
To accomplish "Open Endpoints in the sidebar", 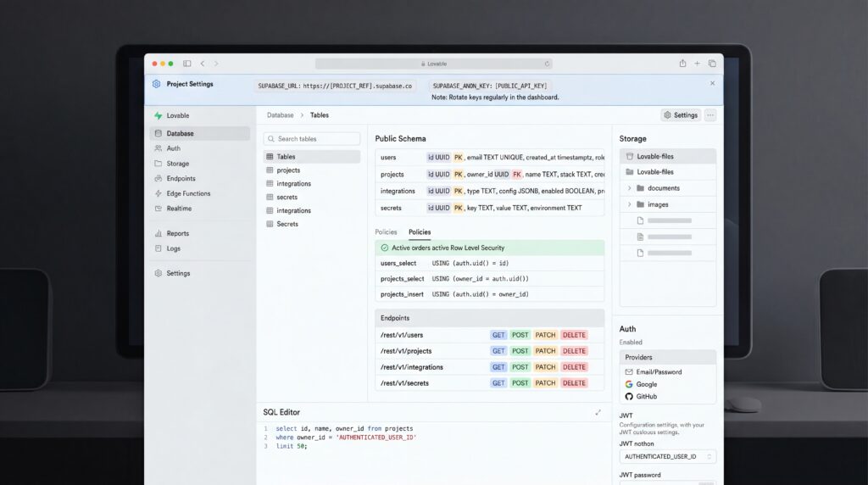I will pos(200,178).
